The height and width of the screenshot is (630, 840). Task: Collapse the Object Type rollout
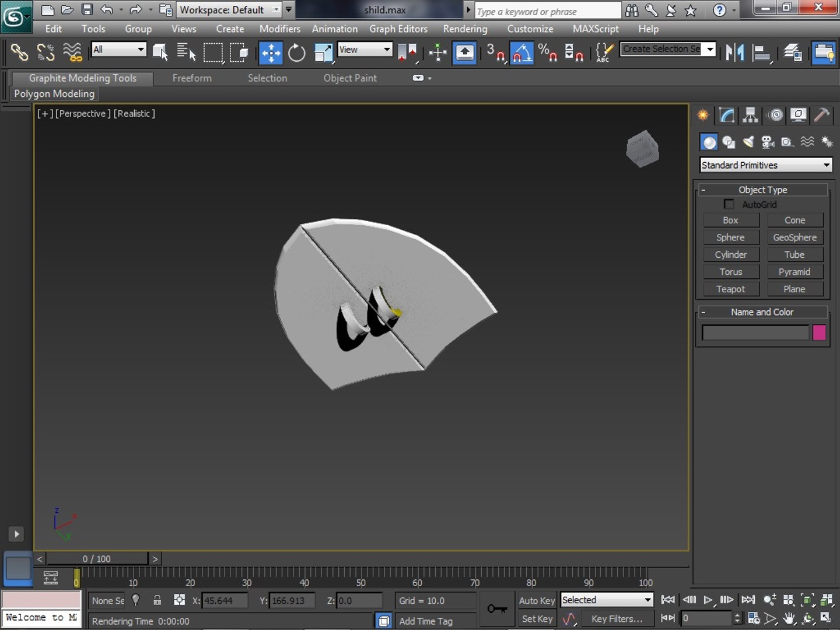coord(762,190)
